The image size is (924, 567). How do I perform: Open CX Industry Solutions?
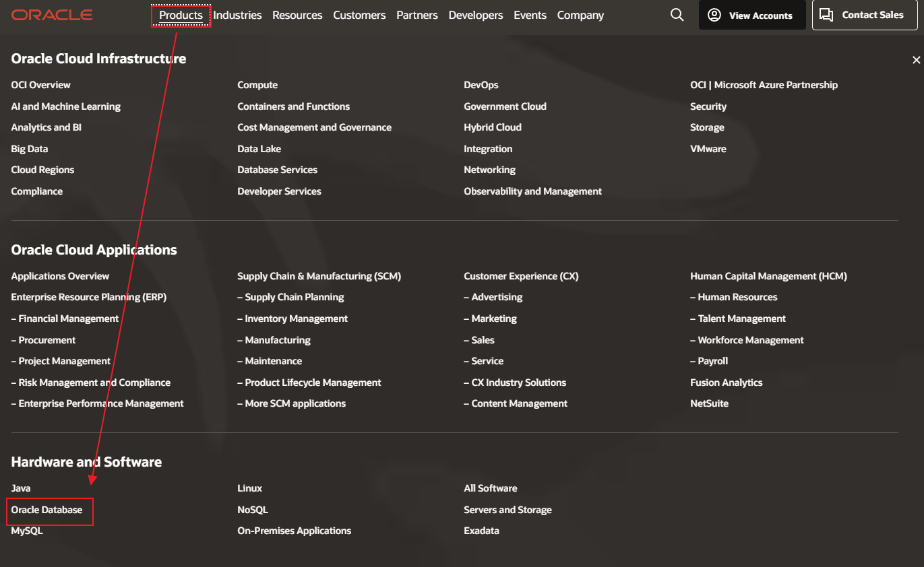tap(516, 382)
